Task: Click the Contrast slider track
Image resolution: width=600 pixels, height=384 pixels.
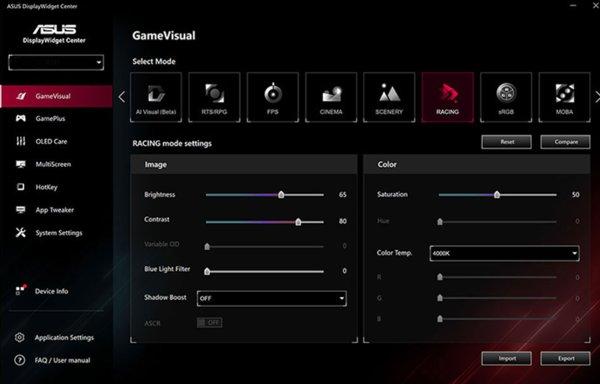Action: (x=265, y=222)
